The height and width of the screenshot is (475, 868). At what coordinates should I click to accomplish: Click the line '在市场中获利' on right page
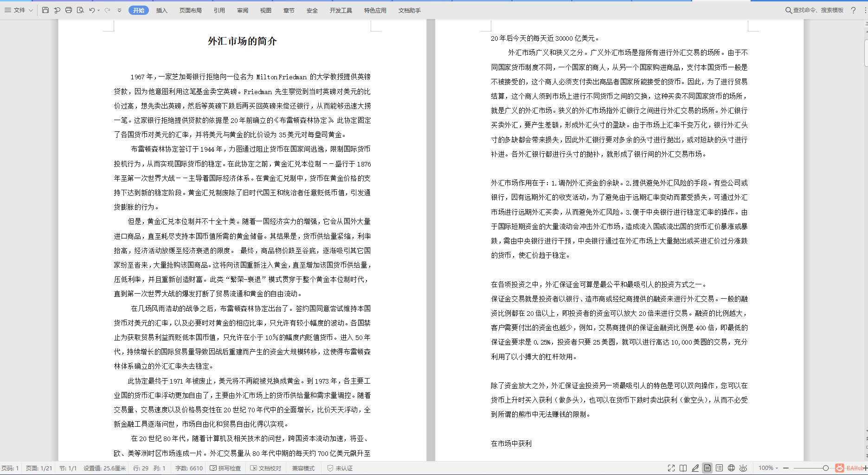tap(511, 443)
